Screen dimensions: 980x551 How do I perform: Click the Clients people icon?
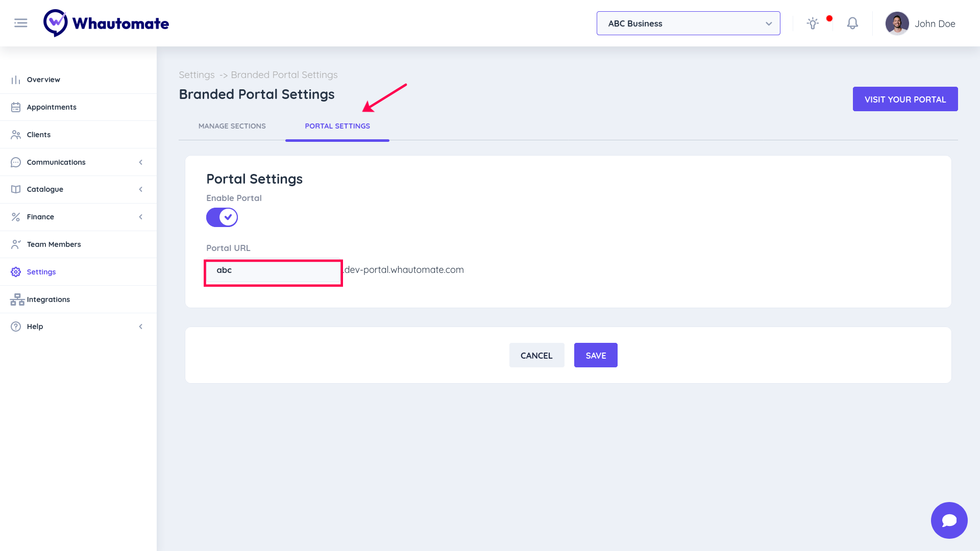[16, 135]
